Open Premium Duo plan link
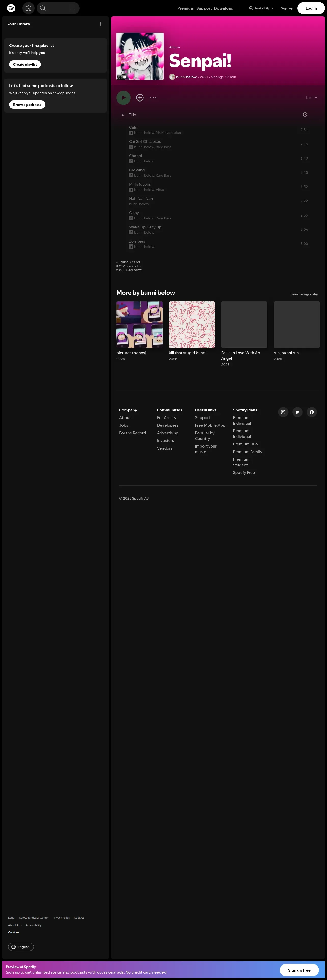This screenshot has width=327, height=980. [245, 444]
